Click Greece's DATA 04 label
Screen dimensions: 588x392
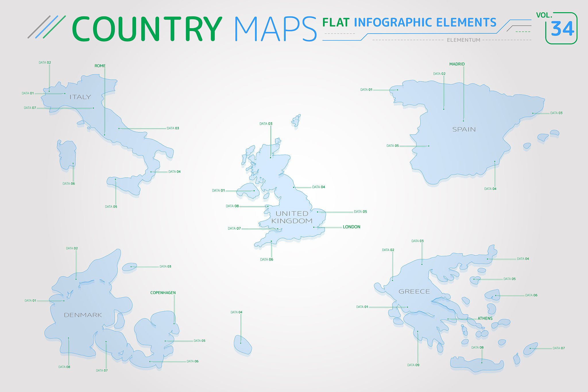(x=523, y=259)
